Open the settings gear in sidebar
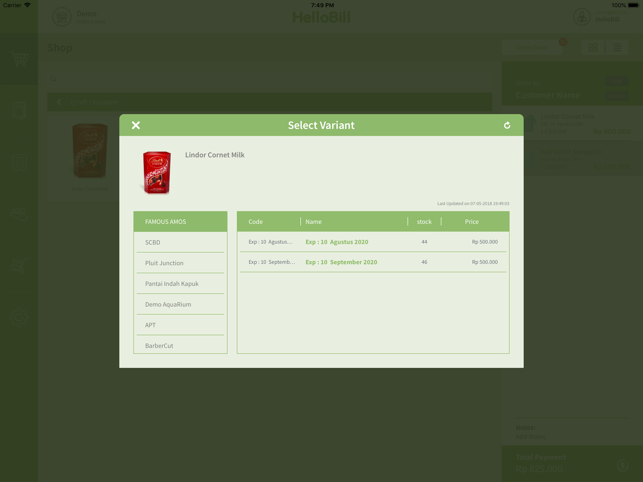 pos(19,318)
